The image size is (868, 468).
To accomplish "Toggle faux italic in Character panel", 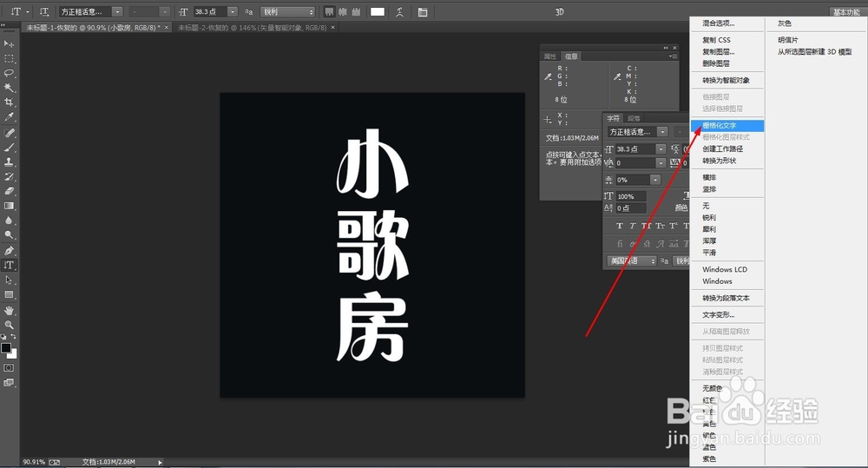I will (x=632, y=226).
